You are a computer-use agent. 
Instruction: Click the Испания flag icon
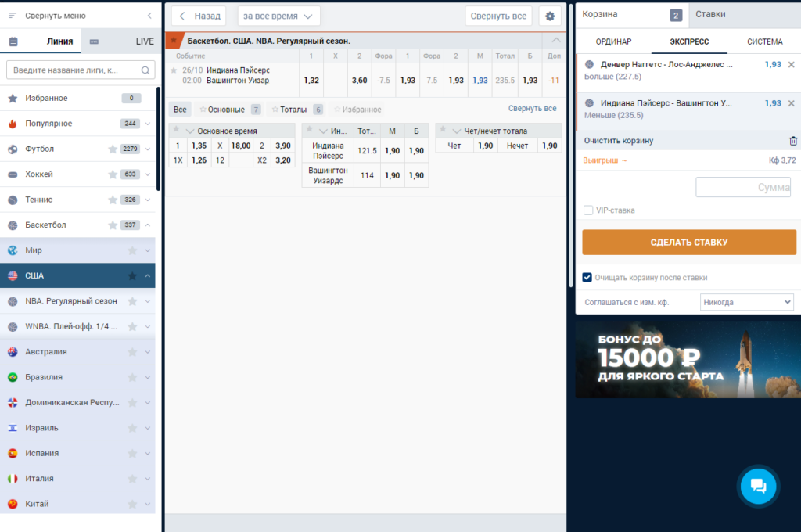point(13,453)
